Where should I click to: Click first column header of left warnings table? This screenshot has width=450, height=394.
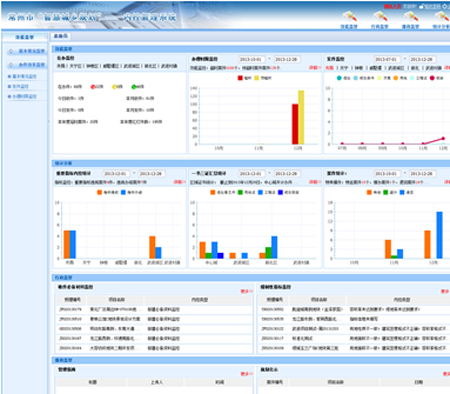coord(71,300)
